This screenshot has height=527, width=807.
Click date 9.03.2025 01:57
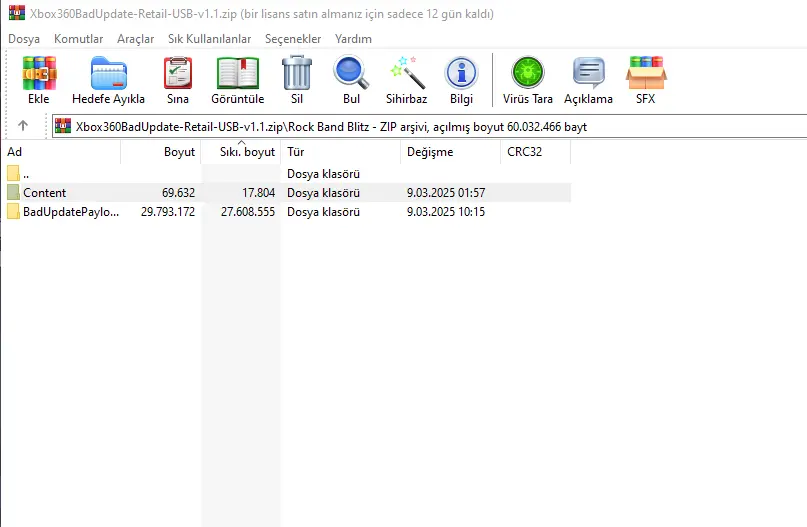(x=446, y=193)
